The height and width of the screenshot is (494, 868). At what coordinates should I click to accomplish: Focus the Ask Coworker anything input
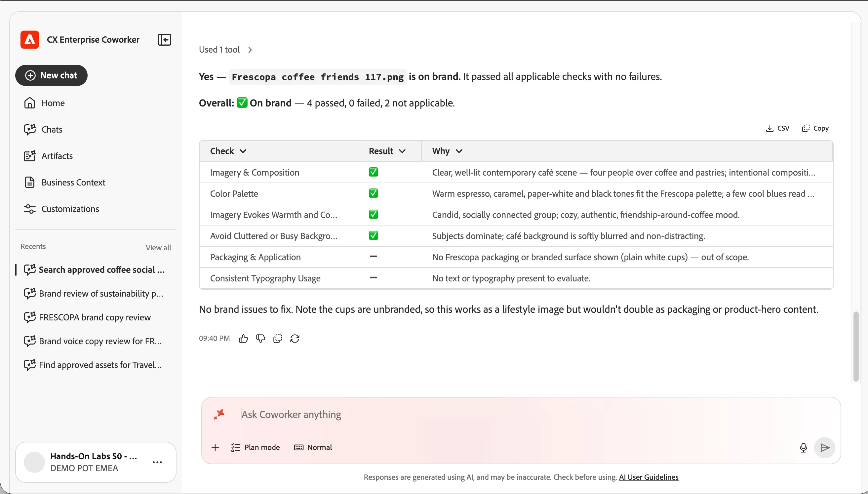(521, 414)
